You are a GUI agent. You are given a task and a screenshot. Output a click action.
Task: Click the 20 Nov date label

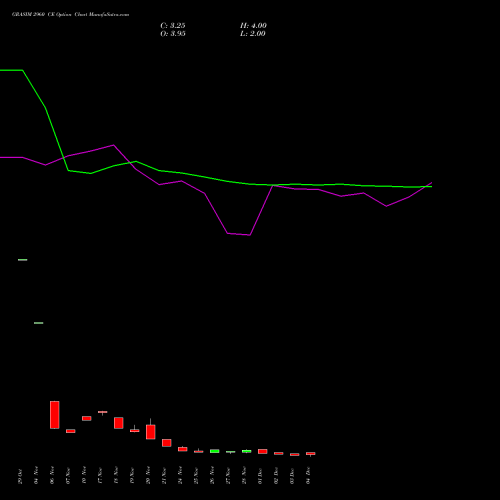148,475
